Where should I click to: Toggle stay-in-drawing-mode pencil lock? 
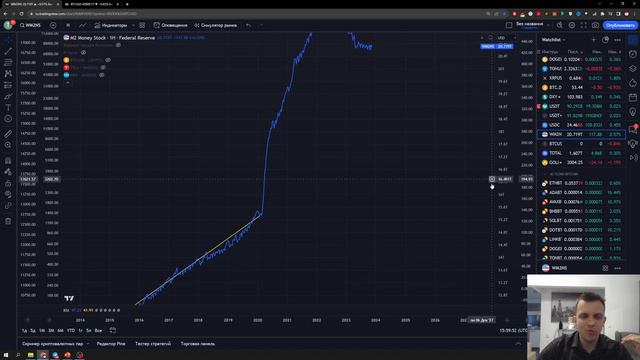pos(8,172)
